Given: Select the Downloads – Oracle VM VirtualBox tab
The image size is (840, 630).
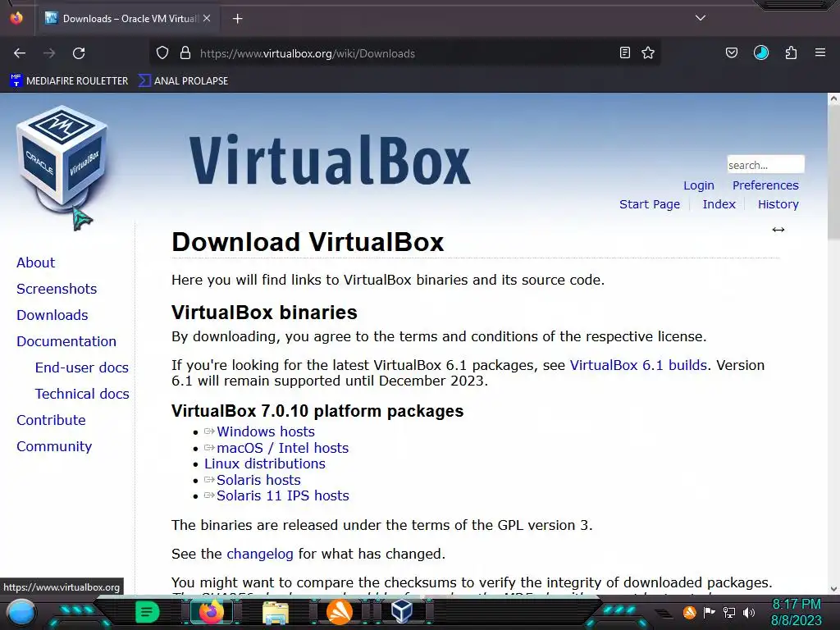Looking at the screenshot, I should pyautogui.click(x=127, y=19).
